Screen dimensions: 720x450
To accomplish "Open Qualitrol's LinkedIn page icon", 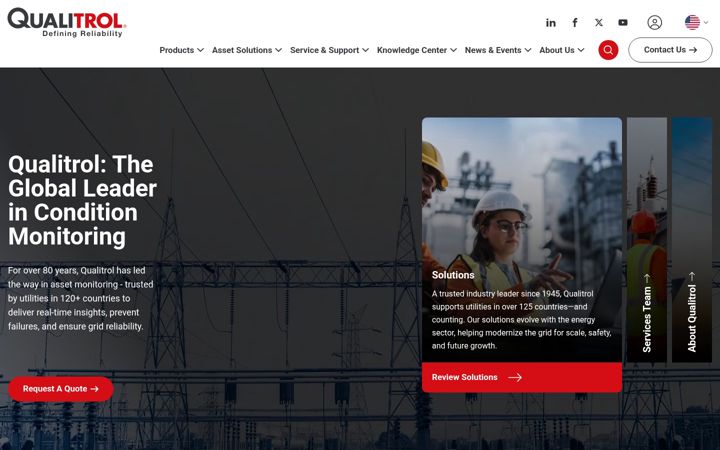I will pos(551,22).
